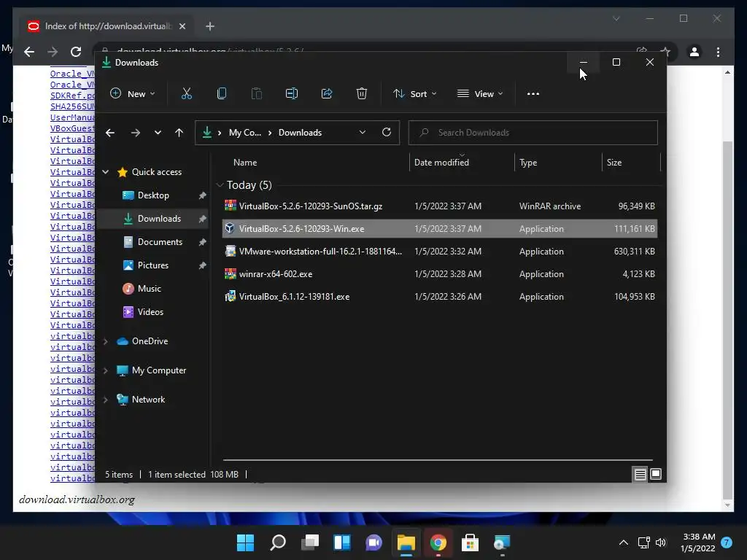The image size is (747, 560).
Task: Click the Share icon in Explorer toolbar
Action: click(x=327, y=94)
